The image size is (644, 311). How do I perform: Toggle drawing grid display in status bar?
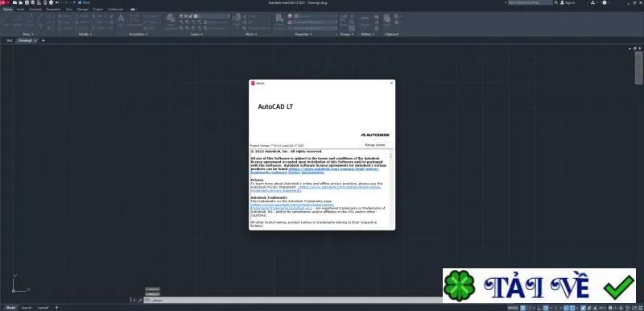click(522, 308)
